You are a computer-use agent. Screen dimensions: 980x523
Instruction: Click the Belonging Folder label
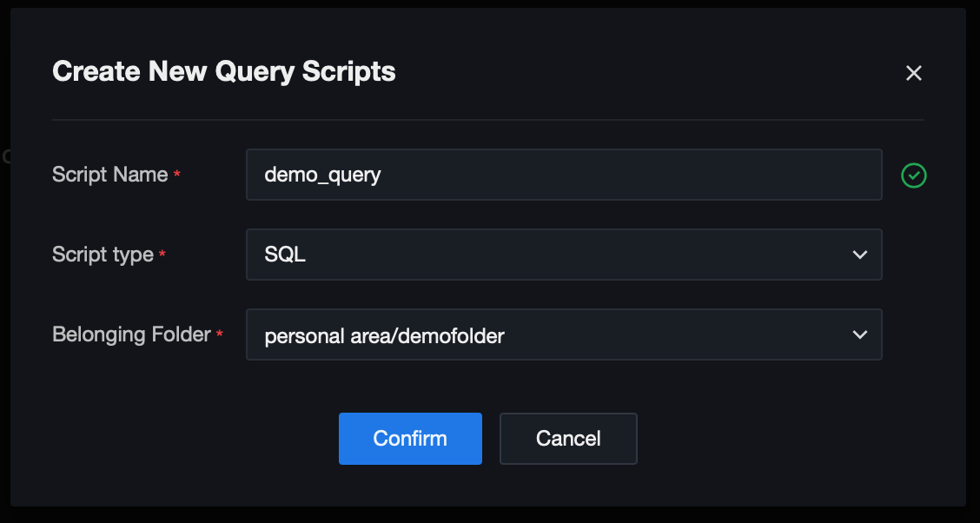(x=131, y=334)
